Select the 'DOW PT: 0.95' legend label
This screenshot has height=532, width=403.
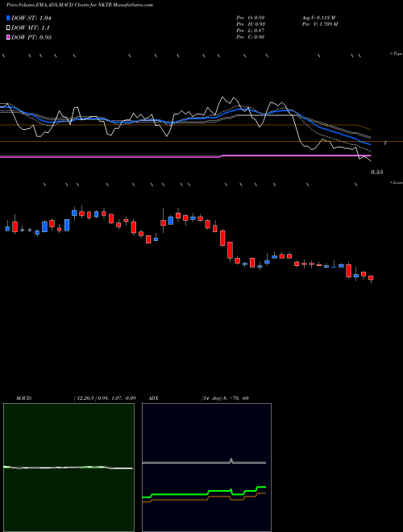tap(31, 37)
